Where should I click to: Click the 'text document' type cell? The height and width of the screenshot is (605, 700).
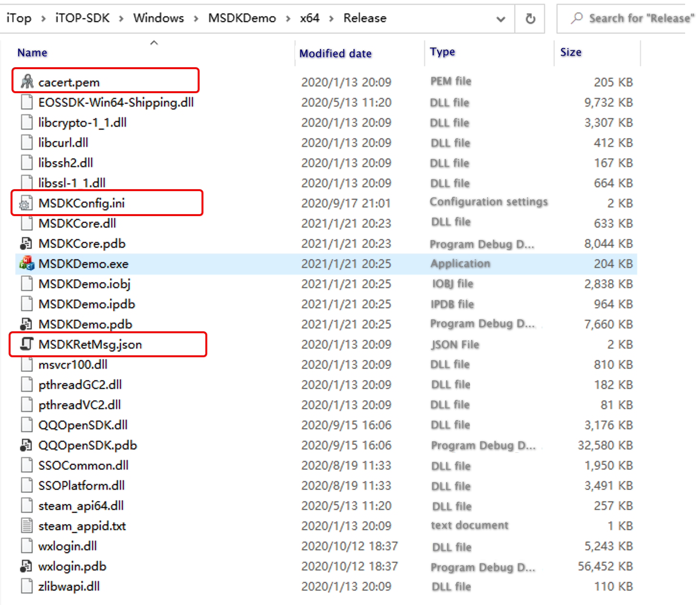click(469, 525)
